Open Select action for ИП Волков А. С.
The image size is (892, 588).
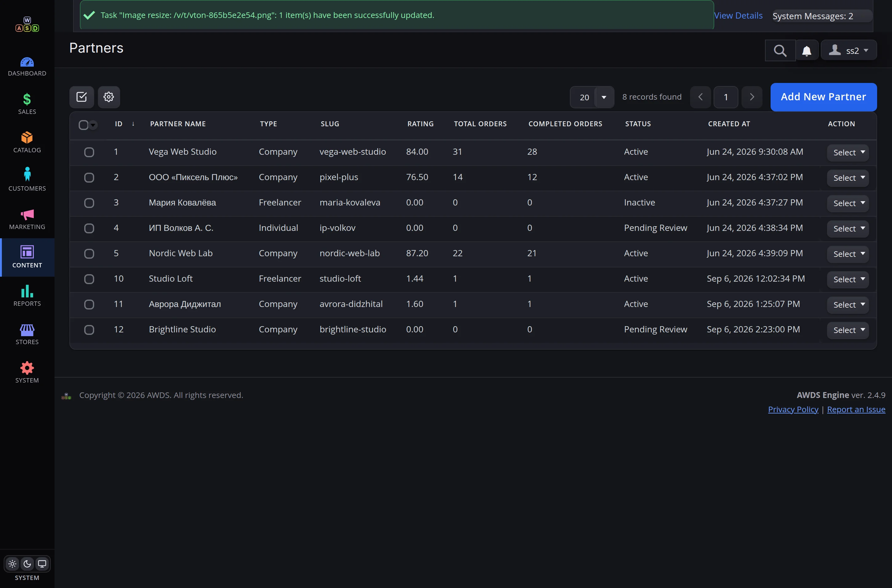point(848,229)
